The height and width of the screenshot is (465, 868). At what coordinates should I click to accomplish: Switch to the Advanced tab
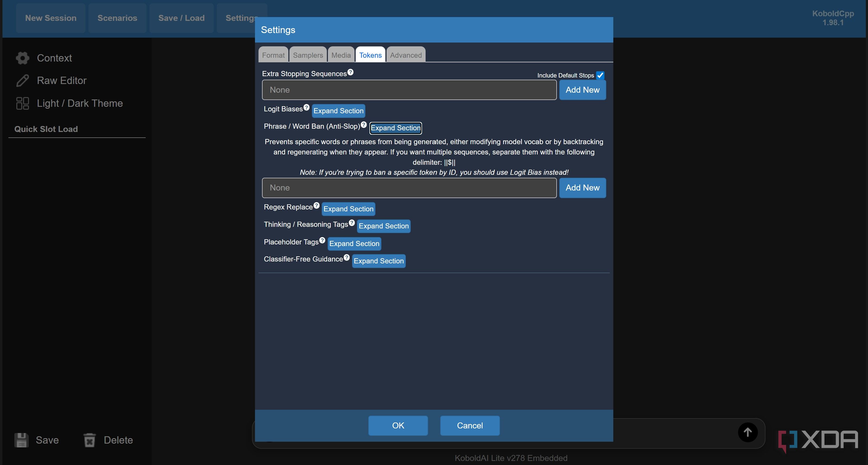coord(406,55)
